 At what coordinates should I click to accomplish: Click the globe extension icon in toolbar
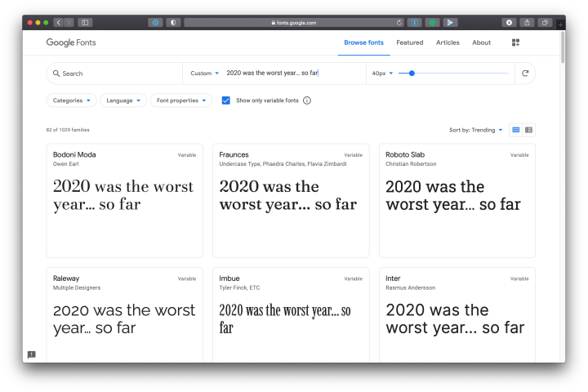(155, 23)
